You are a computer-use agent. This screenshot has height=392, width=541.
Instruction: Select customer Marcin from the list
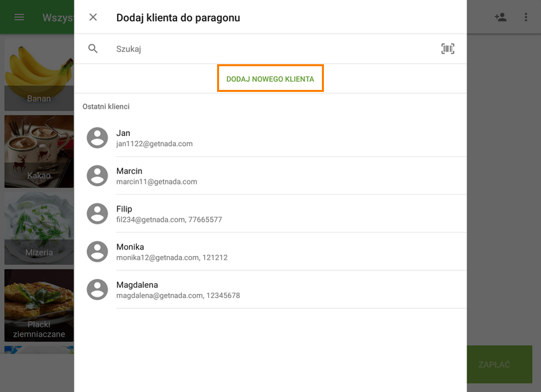click(270, 176)
